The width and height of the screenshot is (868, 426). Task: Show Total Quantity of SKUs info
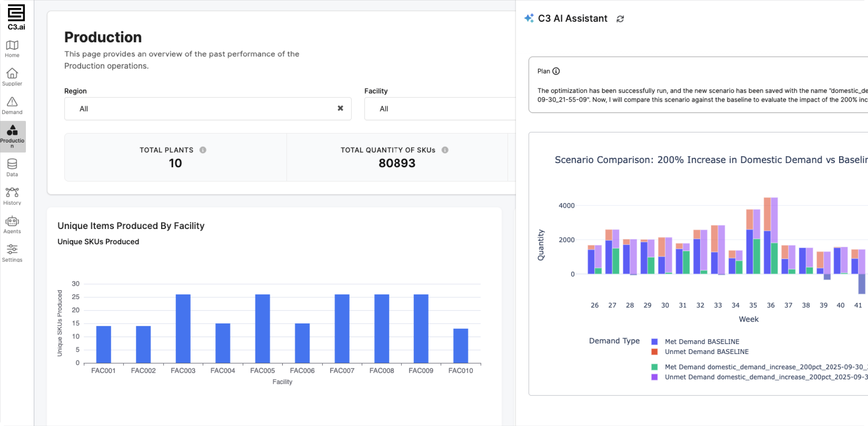click(445, 150)
